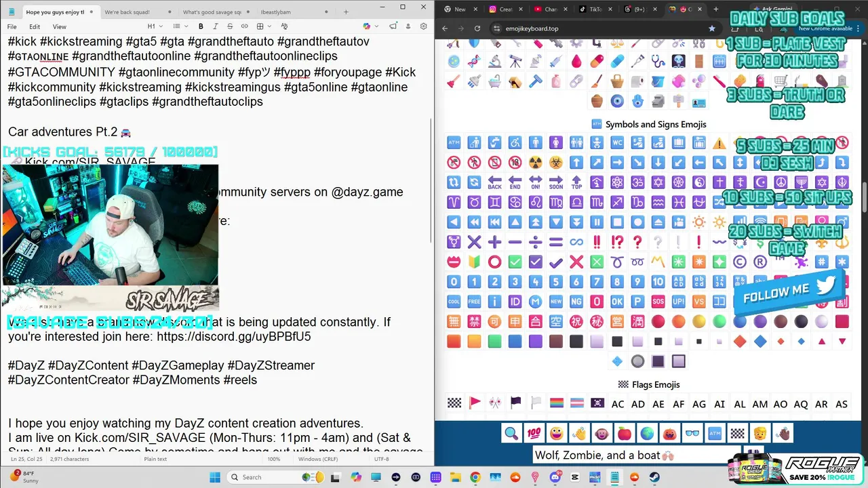Select the large purple square emoji
Image resolution: width=868 pixels, height=488 pixels.
pos(535,341)
